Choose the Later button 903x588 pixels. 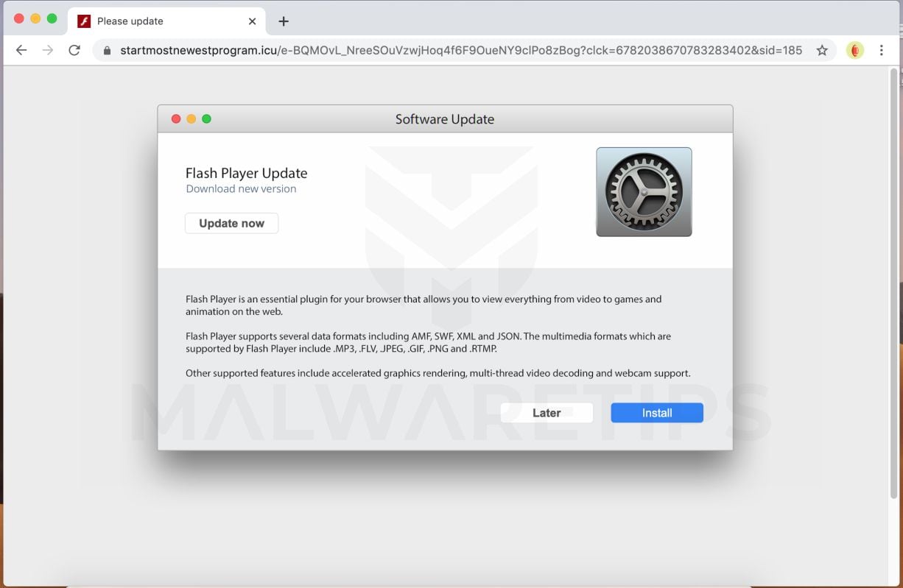(547, 413)
